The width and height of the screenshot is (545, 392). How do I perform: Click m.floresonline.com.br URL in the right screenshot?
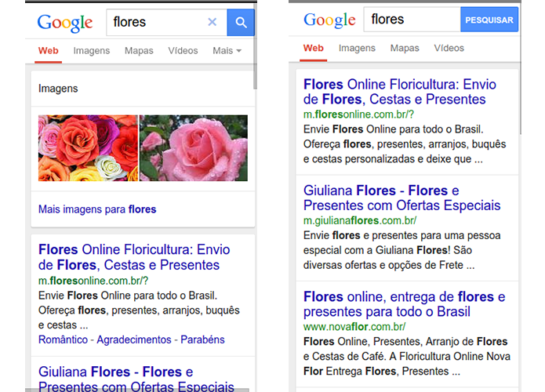coord(358,114)
